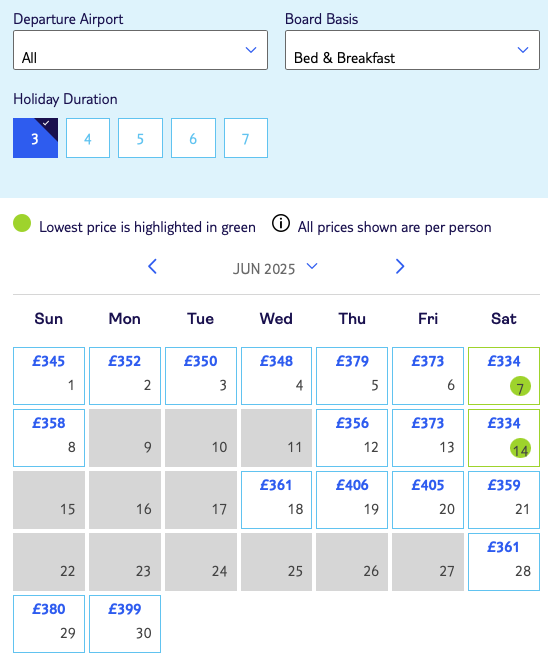The width and height of the screenshot is (548, 663).
Task: Select 4-night holiday duration
Action: click(x=88, y=138)
